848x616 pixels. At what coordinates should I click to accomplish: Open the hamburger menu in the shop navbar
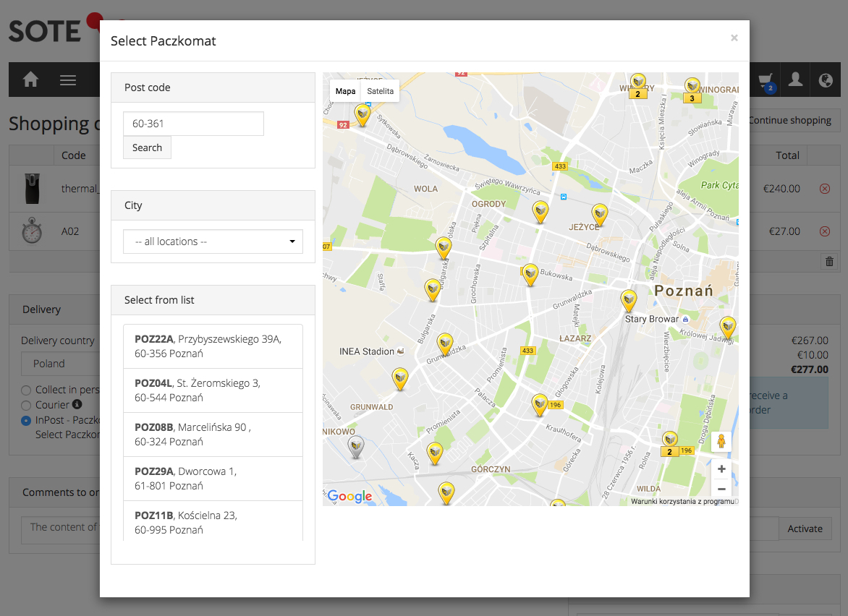point(67,80)
